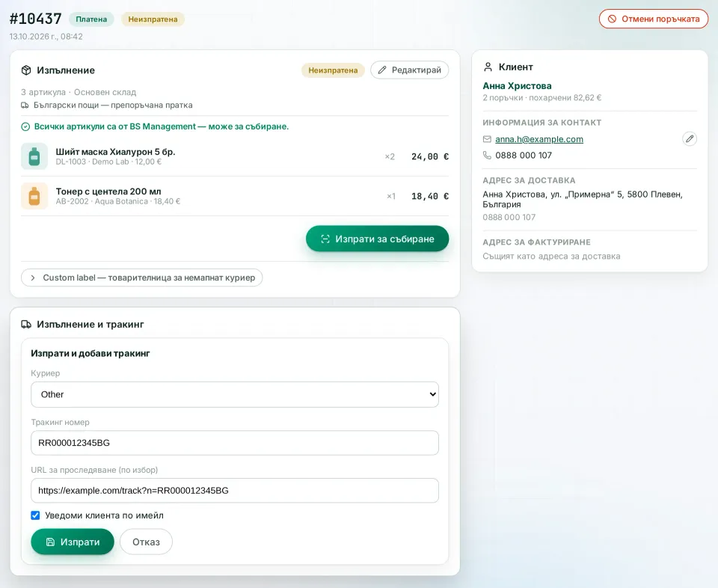Submit tracking with the Изпрати button
Image resolution: width=718 pixels, height=588 pixels.
click(x=73, y=542)
